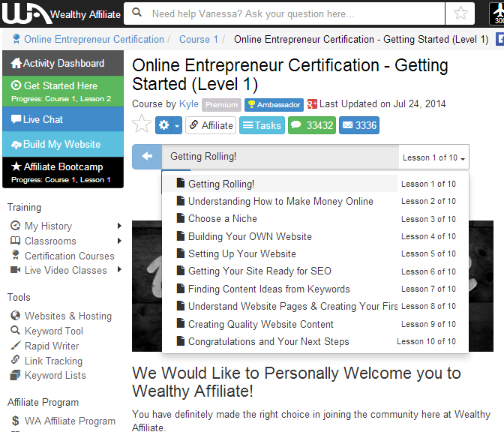Select Building Your OWN Website lesson
Viewport: 504px width, 432px height.
[x=315, y=236]
